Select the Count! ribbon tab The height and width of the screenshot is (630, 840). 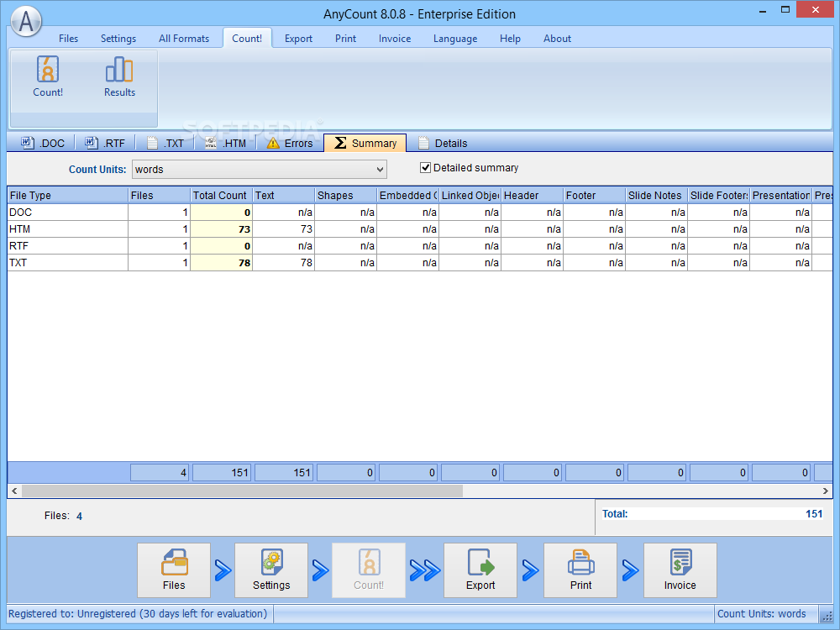247,39
